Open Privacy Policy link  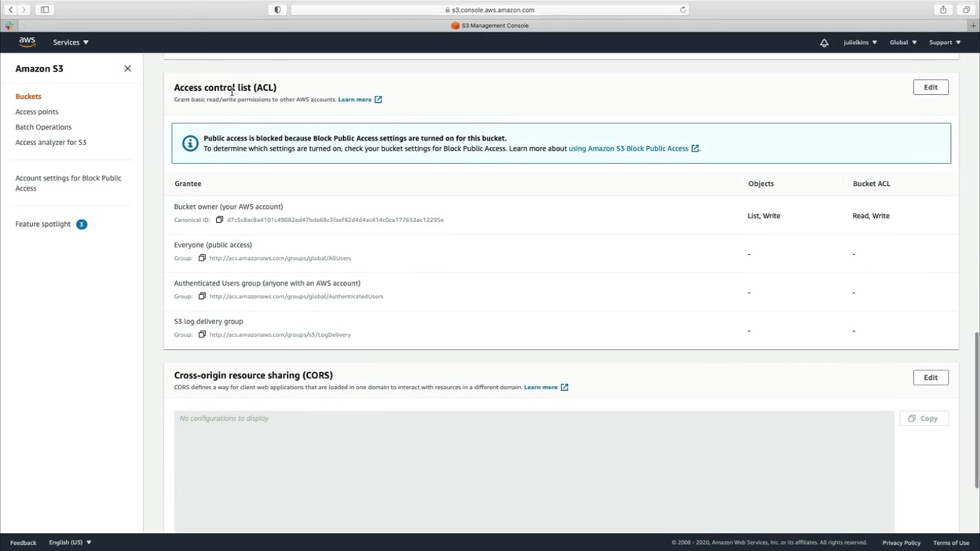coord(901,542)
